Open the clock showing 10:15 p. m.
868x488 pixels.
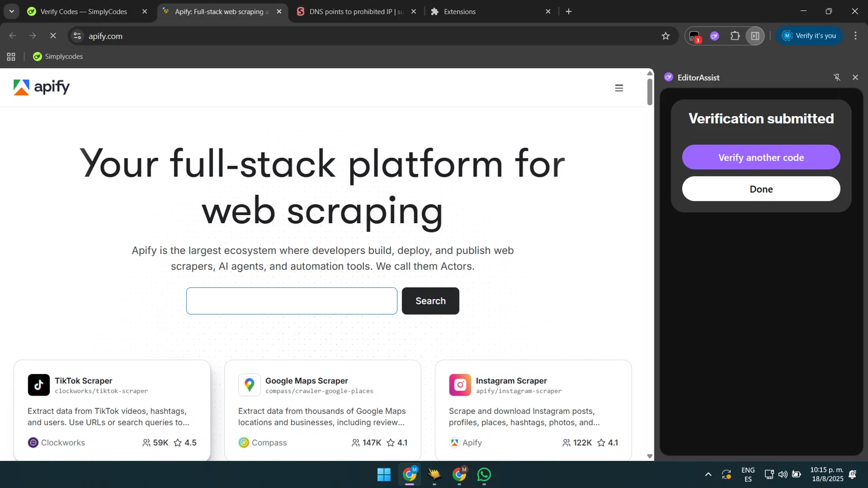[826, 475]
